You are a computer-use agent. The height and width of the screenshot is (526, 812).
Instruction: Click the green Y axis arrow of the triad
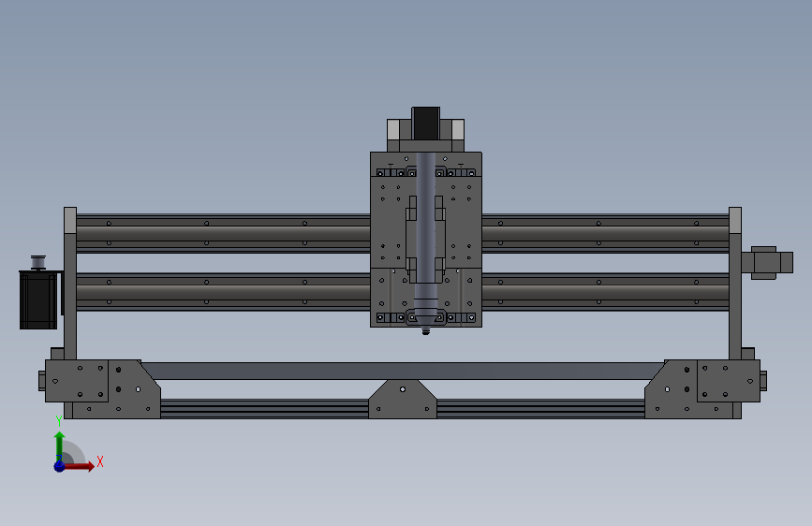point(60,445)
